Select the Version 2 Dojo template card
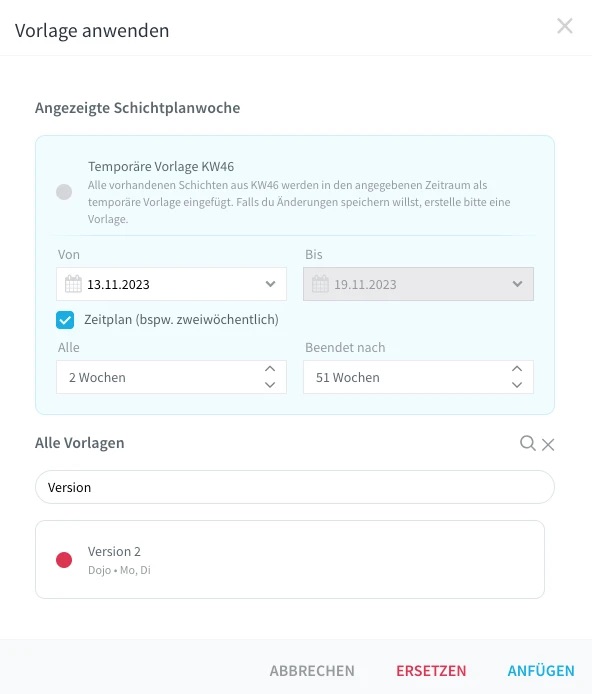The image size is (592, 694). (x=290, y=559)
